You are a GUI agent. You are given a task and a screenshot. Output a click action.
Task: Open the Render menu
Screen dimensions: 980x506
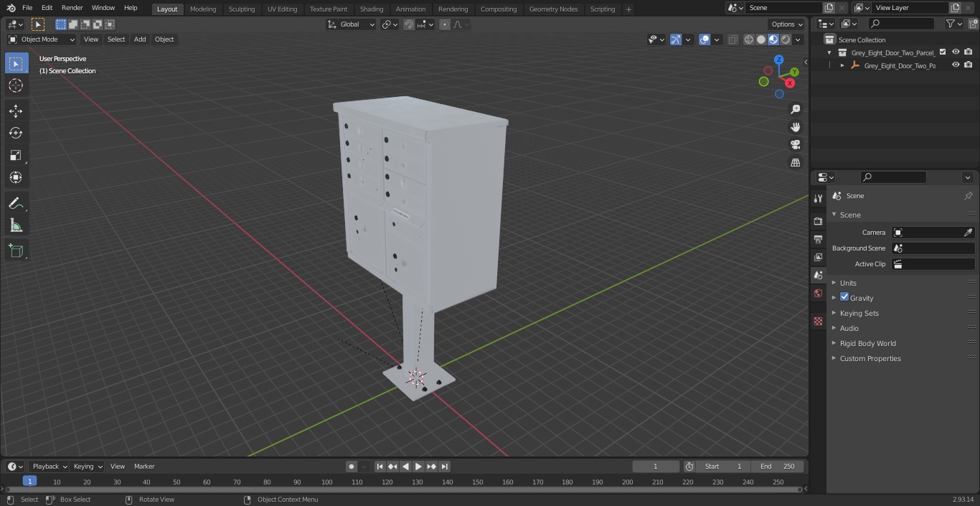(x=72, y=8)
